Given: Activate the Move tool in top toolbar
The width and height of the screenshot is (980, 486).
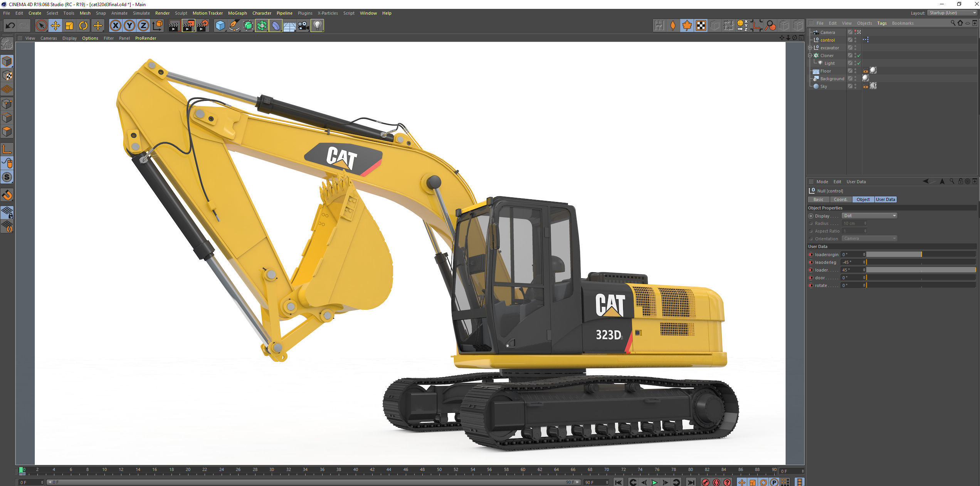Looking at the screenshot, I should coord(55,26).
